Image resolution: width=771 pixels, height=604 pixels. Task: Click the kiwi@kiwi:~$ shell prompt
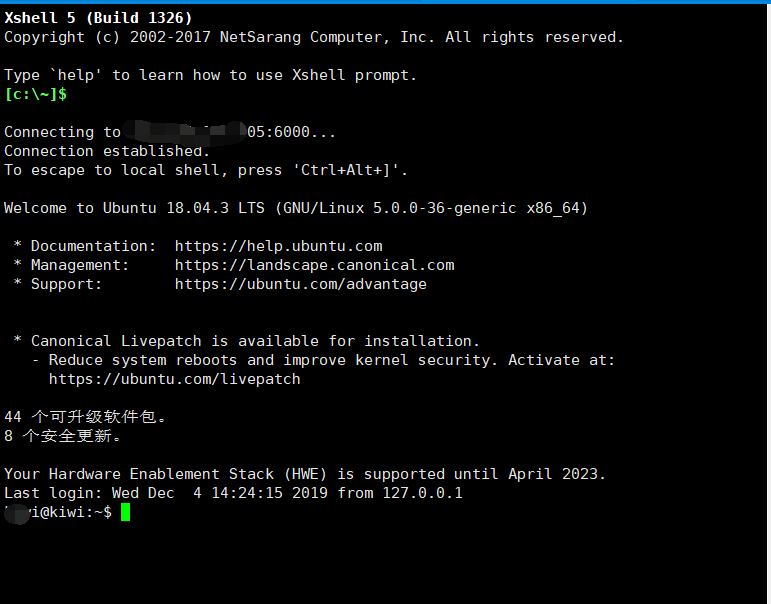[x=60, y=512]
